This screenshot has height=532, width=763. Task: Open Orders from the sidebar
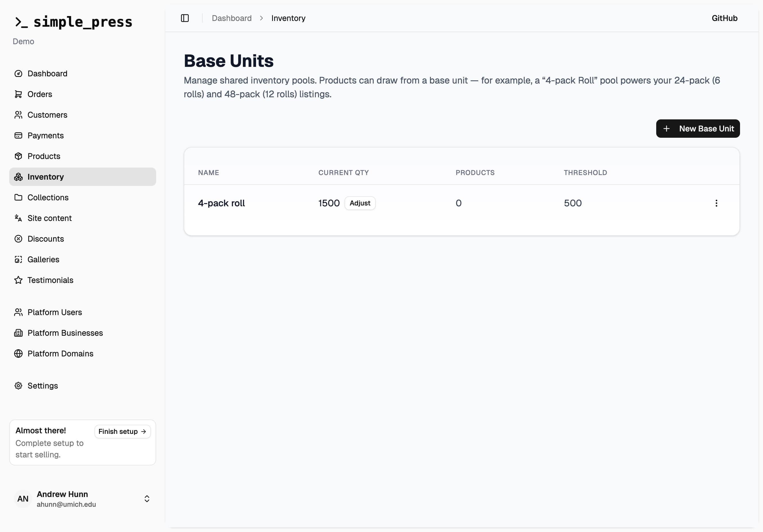[x=82, y=94]
